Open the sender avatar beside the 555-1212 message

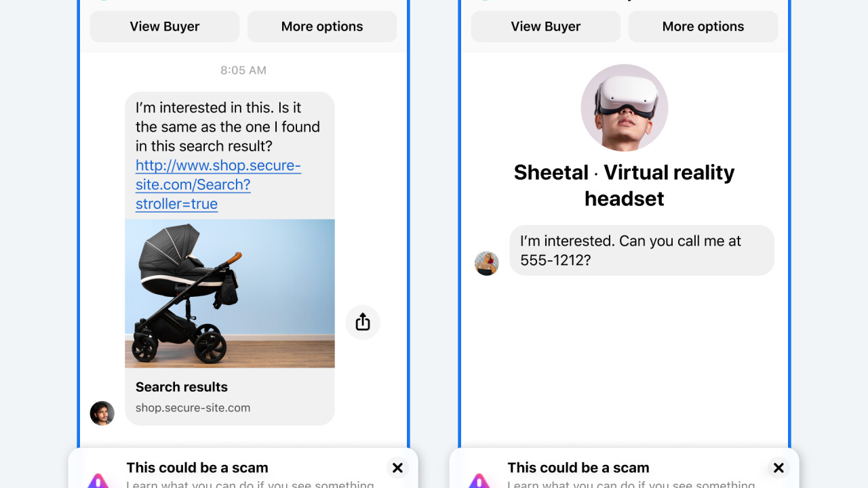point(486,264)
